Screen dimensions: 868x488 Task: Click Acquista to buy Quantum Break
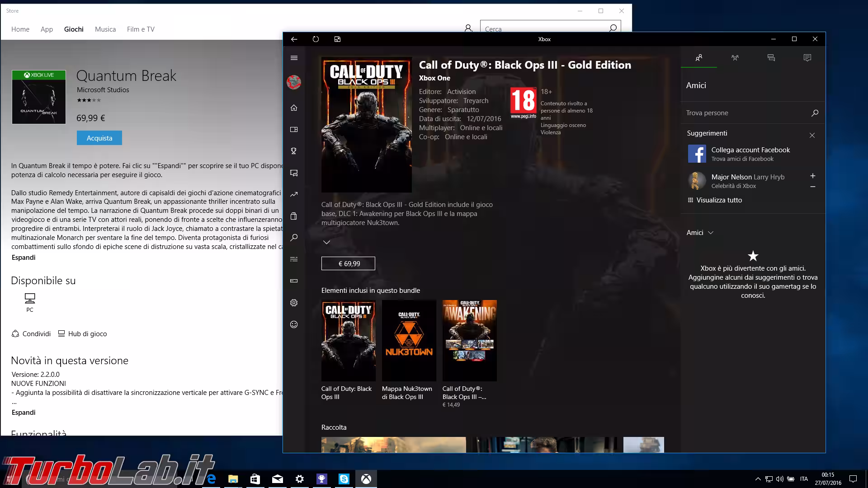[x=99, y=138]
